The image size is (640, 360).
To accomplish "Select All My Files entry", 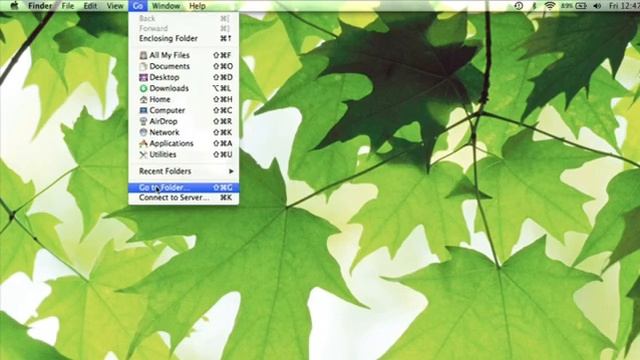I will pos(184,55).
